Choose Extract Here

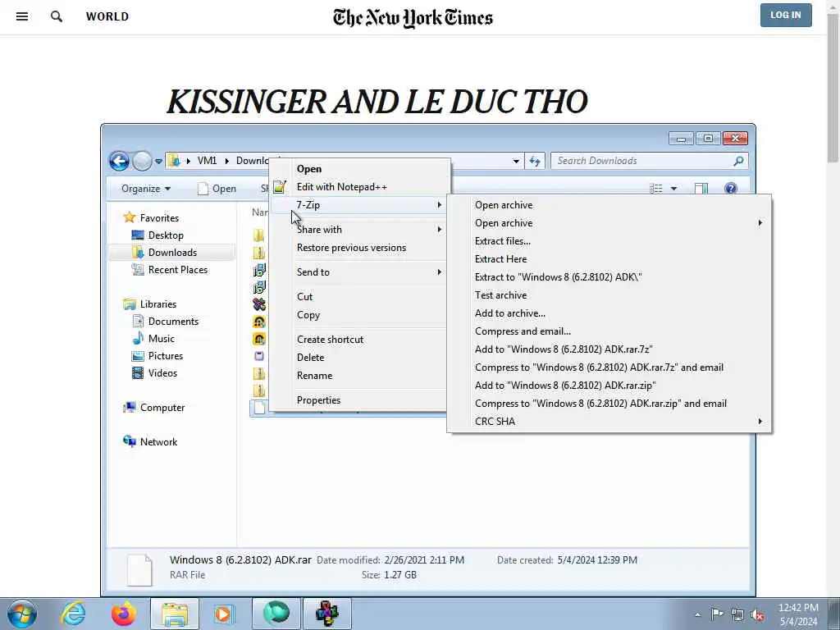(609, 258)
